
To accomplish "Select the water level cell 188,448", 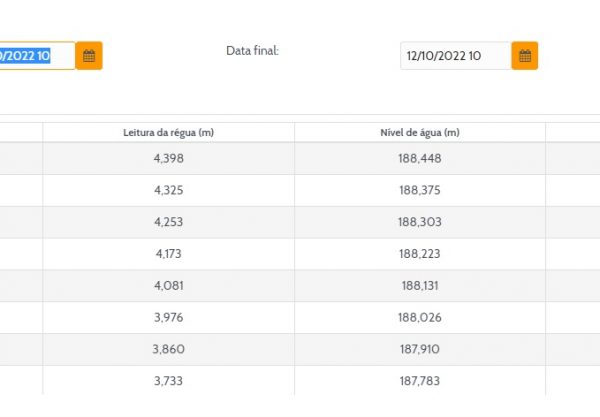I will (419, 158).
